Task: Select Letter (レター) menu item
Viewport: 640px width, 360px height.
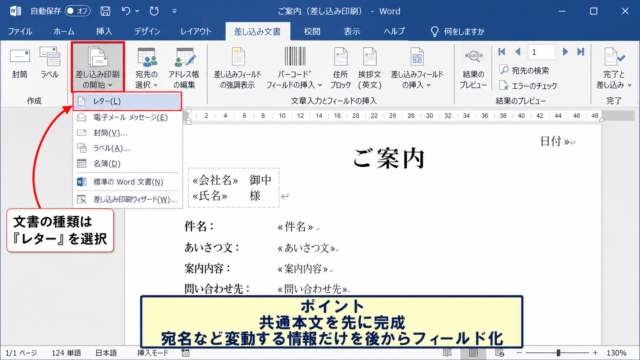Action: (127, 101)
